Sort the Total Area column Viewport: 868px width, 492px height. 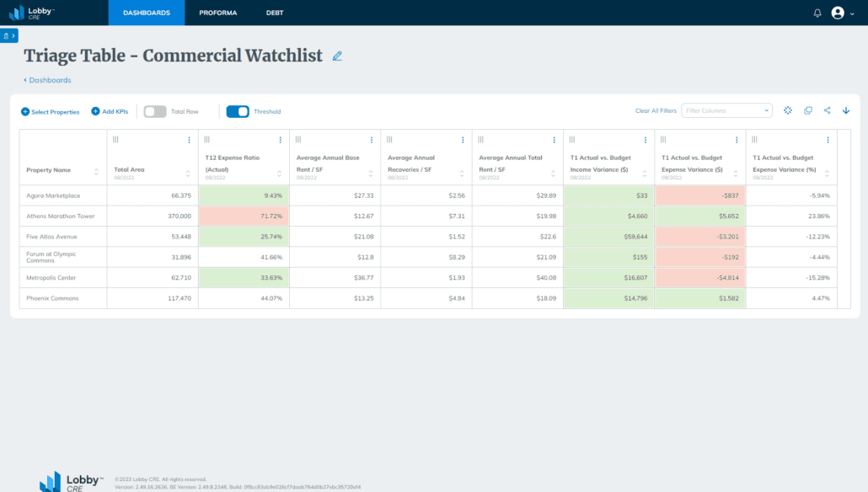point(188,170)
